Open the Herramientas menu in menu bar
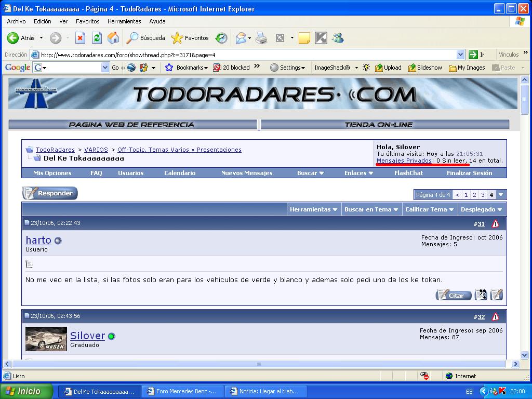Image resolution: width=532 pixels, height=399 pixels. click(124, 21)
